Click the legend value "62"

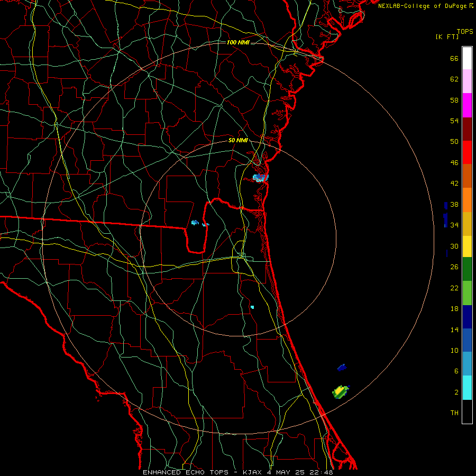point(454,79)
